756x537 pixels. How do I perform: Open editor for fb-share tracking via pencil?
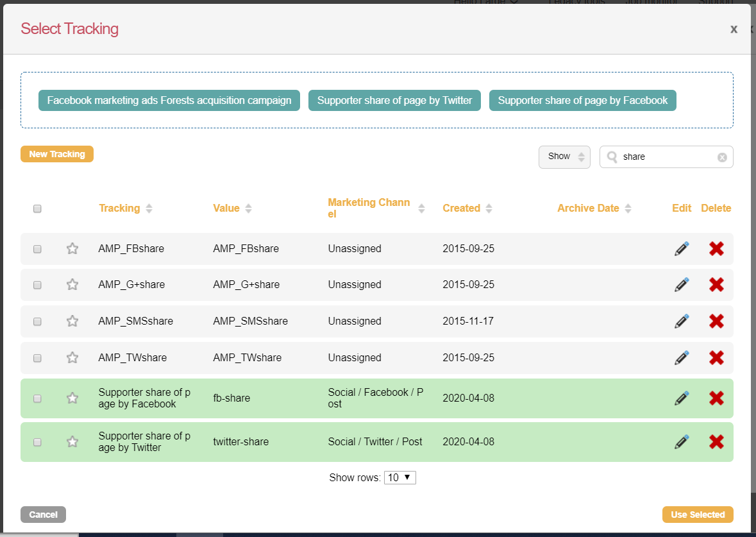(681, 398)
